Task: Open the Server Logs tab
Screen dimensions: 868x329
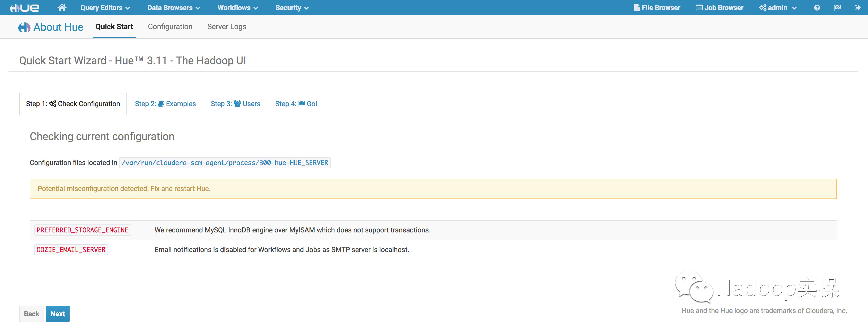Action: tap(227, 27)
